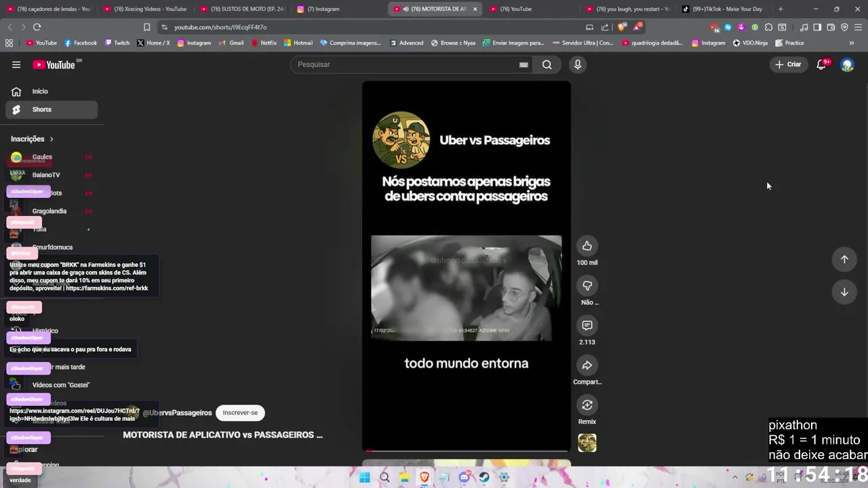Viewport: 868px width, 488px height.
Task: Open Windows taskbar search
Action: click(x=384, y=477)
